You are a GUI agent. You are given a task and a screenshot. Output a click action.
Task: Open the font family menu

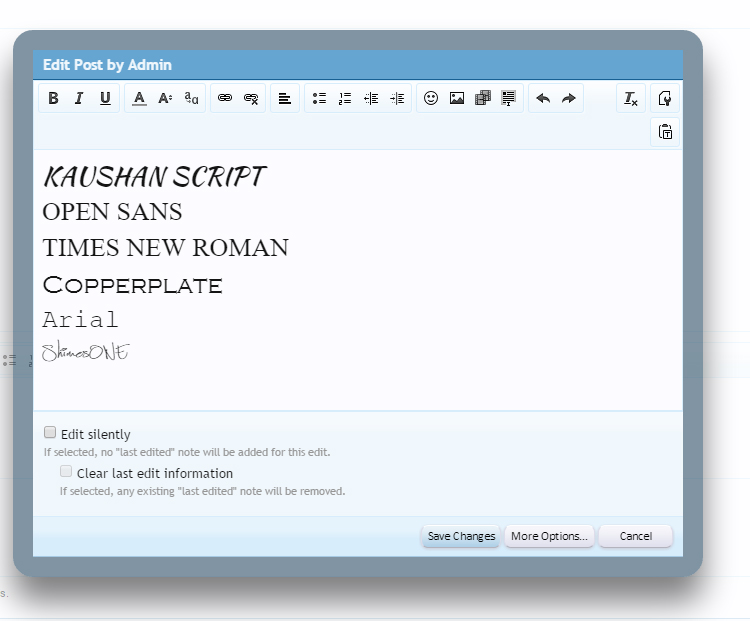coord(191,98)
